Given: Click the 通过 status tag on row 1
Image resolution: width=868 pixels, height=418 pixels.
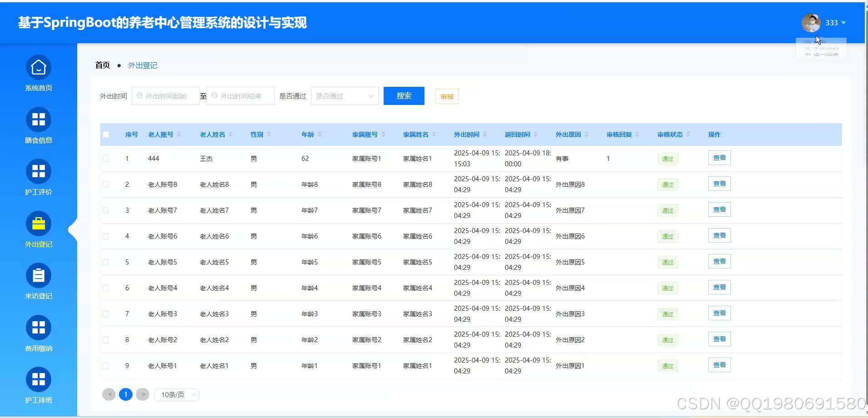Looking at the screenshot, I should coord(667,159).
